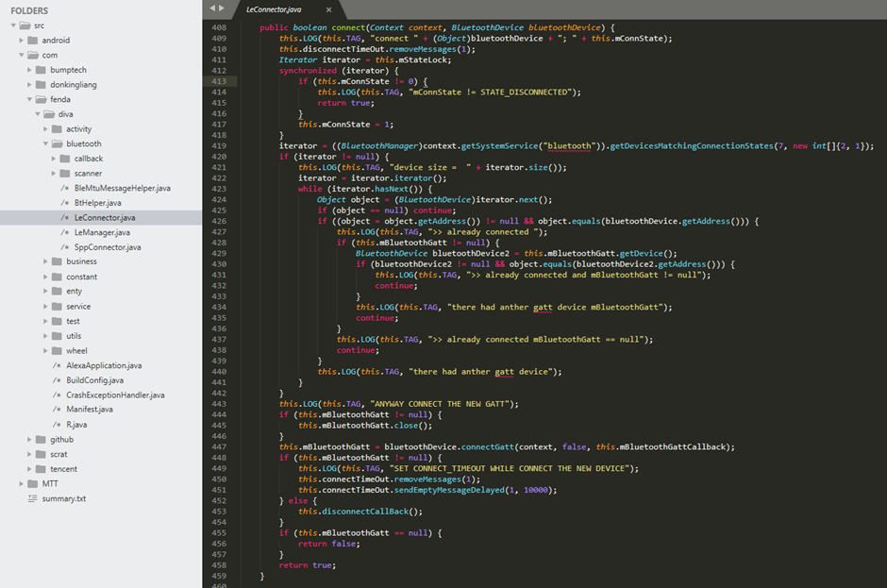Viewport: 887px width, 588px height.
Task: Switch to the LeConnector.java tab
Action: [274, 8]
